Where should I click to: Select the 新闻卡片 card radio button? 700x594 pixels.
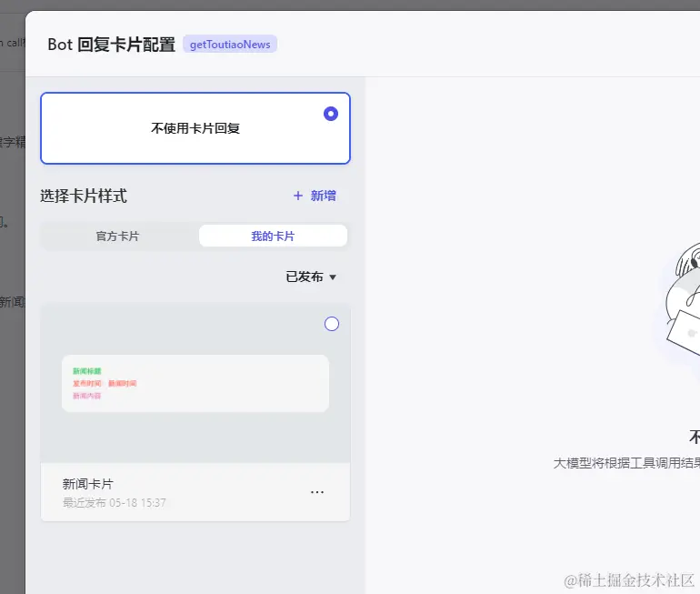click(x=332, y=324)
